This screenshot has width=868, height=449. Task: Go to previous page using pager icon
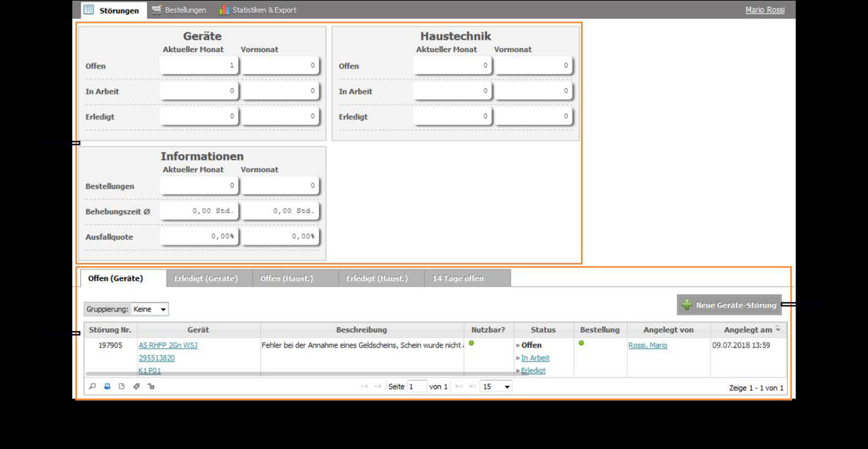click(378, 386)
